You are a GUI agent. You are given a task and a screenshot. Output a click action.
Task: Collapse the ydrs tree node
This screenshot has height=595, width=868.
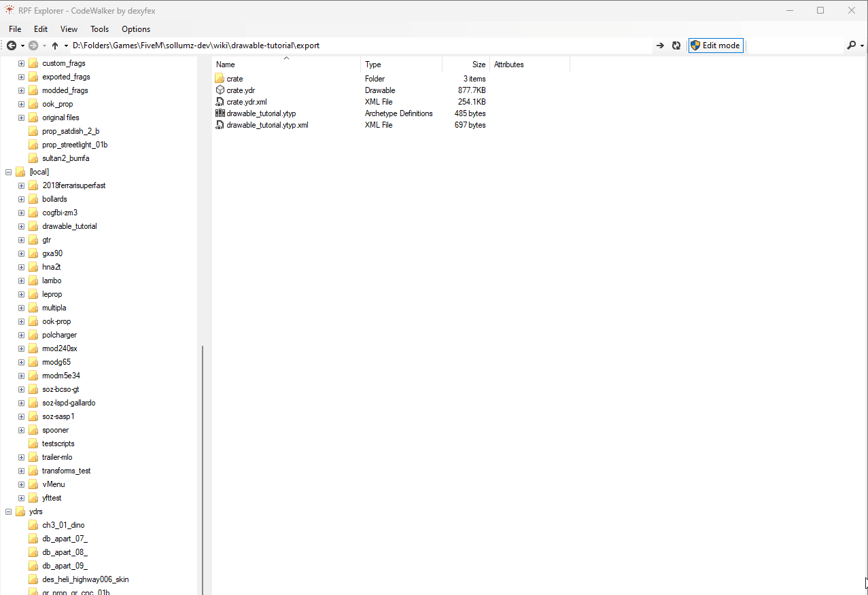[8, 511]
